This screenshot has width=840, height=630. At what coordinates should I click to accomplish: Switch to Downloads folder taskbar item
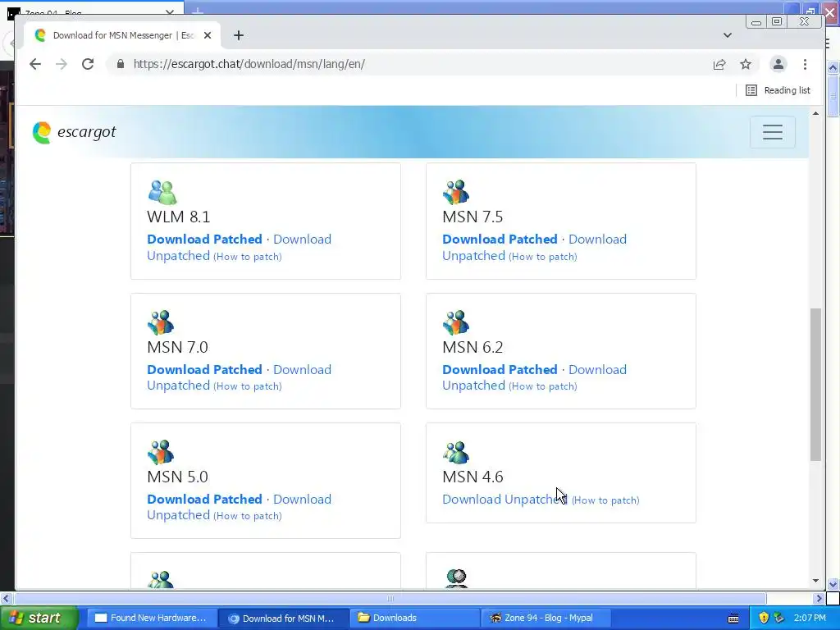click(x=414, y=619)
